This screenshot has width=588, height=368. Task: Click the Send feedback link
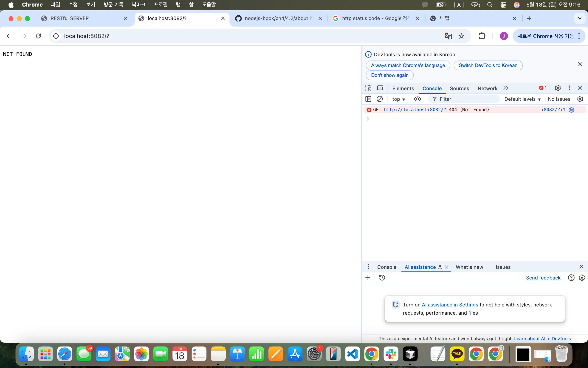543,278
